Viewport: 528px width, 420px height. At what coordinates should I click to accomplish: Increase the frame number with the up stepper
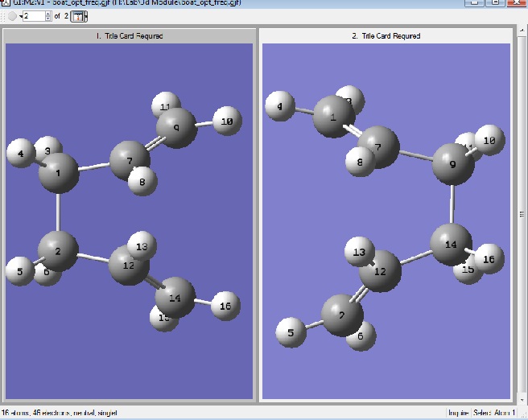pyautogui.click(x=48, y=14)
